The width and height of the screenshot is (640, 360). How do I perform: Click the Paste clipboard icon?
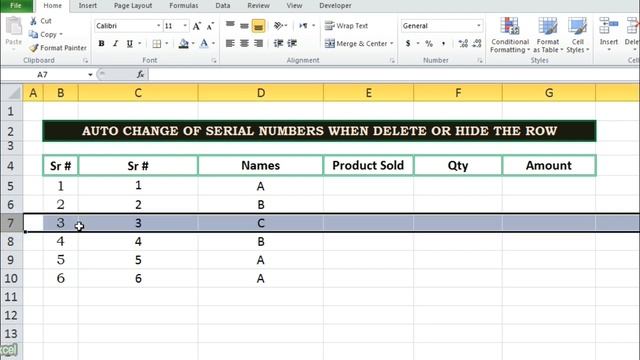13,27
